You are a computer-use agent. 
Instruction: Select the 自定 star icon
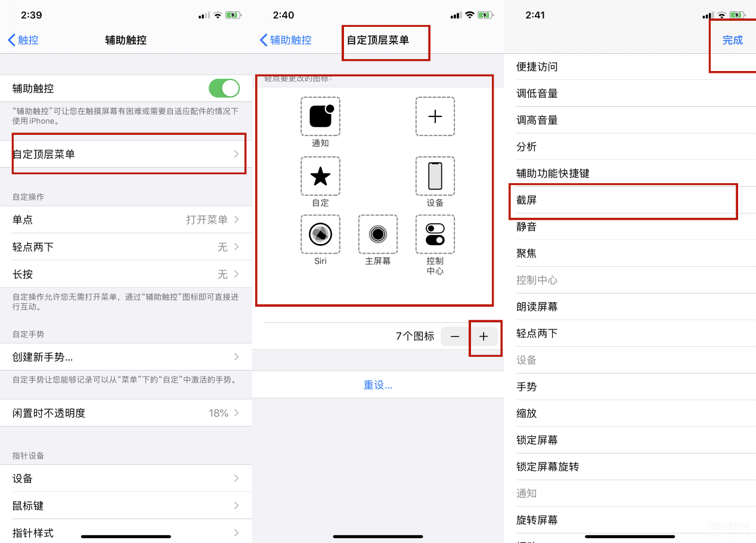click(x=320, y=176)
